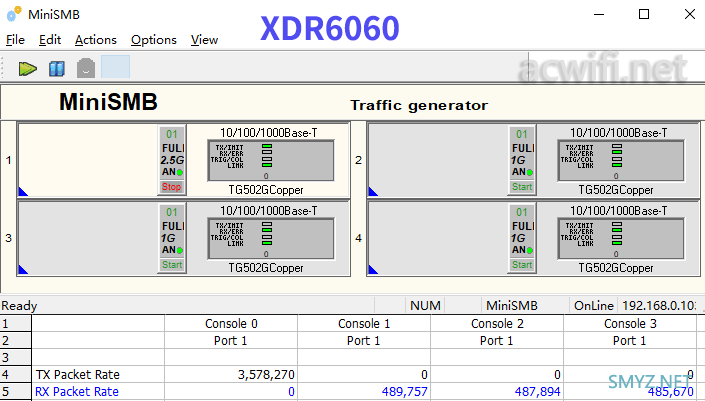The width and height of the screenshot is (705, 401).
Task: Start traffic on port card 3
Action: tap(172, 265)
